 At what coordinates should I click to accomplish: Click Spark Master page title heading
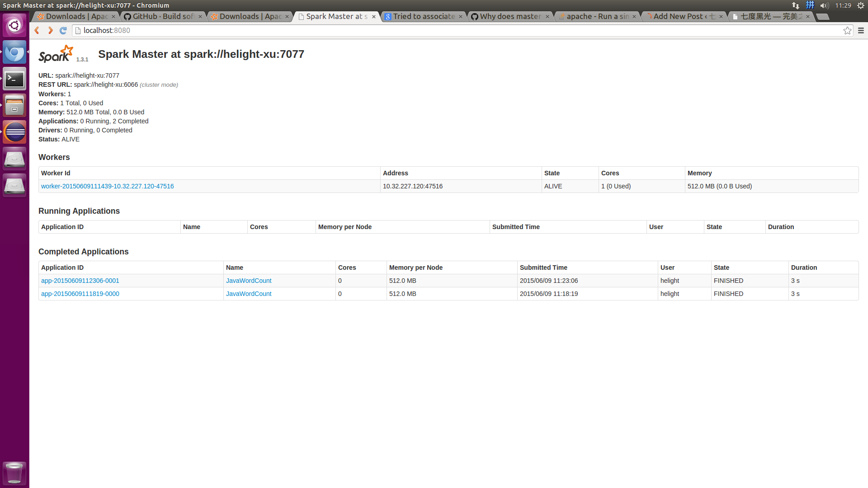(x=201, y=54)
